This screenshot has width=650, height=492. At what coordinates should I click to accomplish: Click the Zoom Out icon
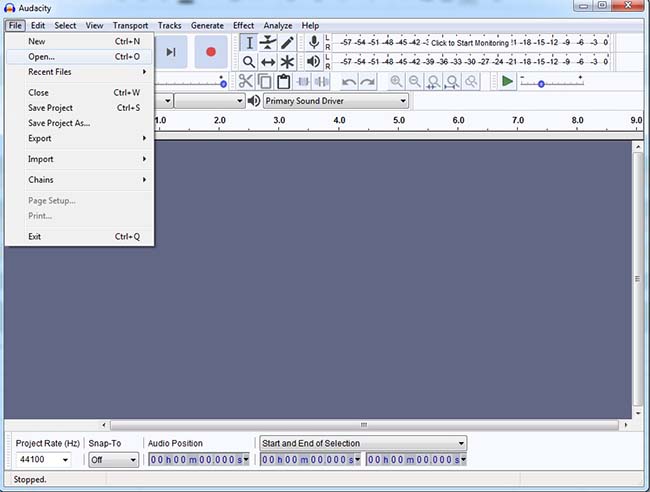click(x=415, y=81)
